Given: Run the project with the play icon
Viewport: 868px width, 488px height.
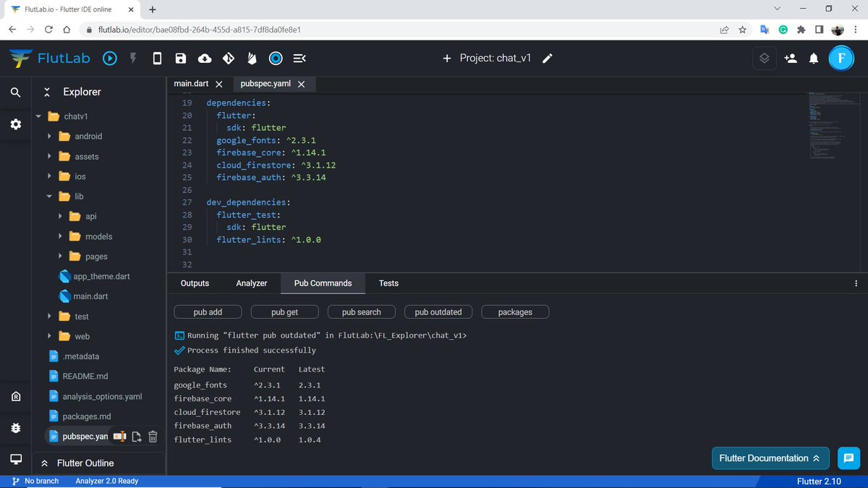Looking at the screenshot, I should 109,59.
